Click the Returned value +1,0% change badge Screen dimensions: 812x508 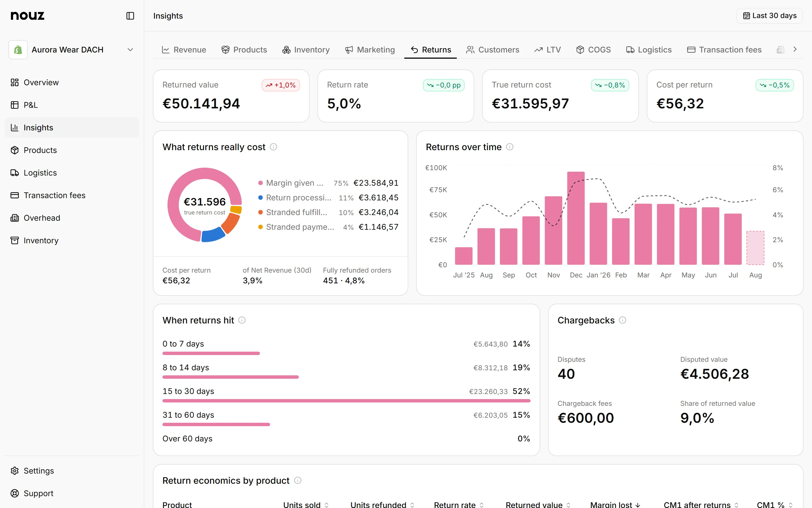pos(281,85)
